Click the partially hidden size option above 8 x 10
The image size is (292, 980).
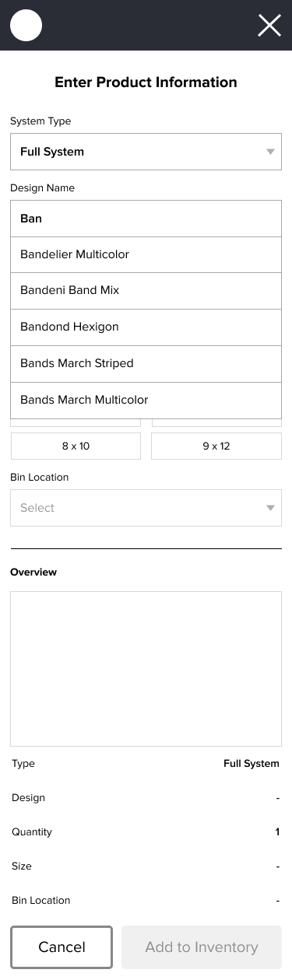tap(76, 423)
